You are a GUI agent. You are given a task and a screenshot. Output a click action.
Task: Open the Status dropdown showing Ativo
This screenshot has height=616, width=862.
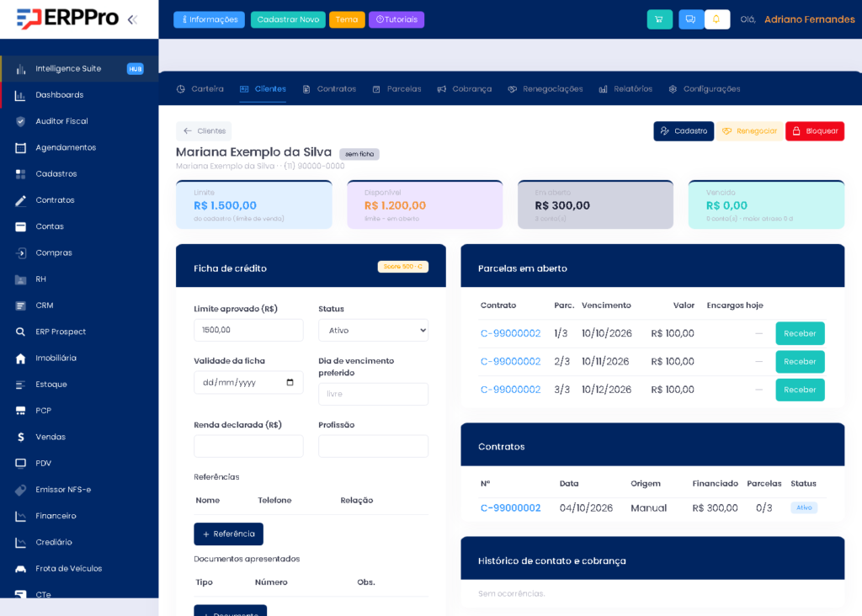click(373, 330)
